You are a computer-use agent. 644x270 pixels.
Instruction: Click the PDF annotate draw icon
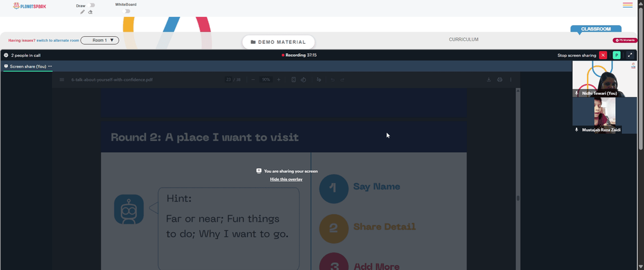coord(319,80)
